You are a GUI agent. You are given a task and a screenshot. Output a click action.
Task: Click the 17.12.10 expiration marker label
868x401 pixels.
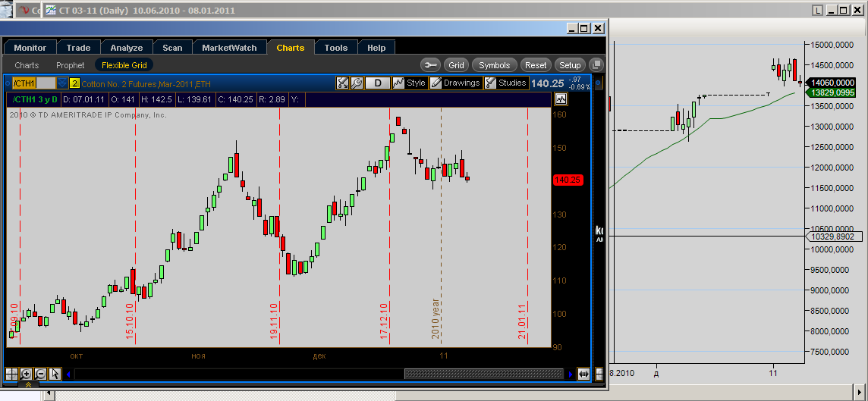(x=383, y=321)
